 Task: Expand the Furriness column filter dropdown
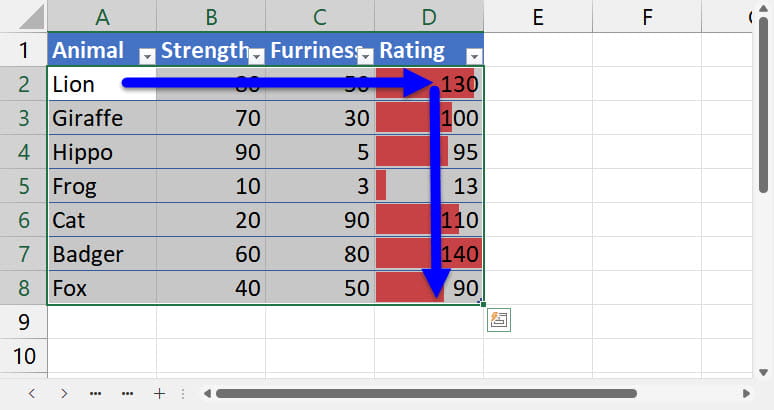365,57
